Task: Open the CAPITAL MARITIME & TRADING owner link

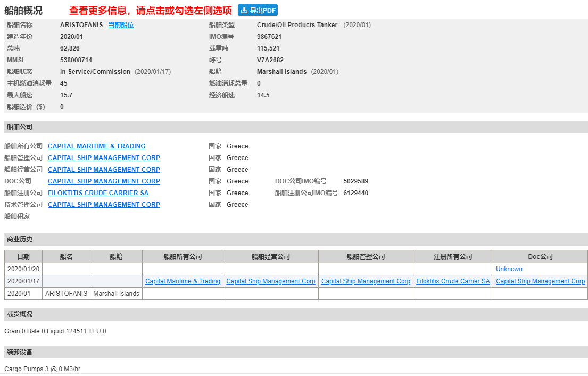Action: point(96,146)
